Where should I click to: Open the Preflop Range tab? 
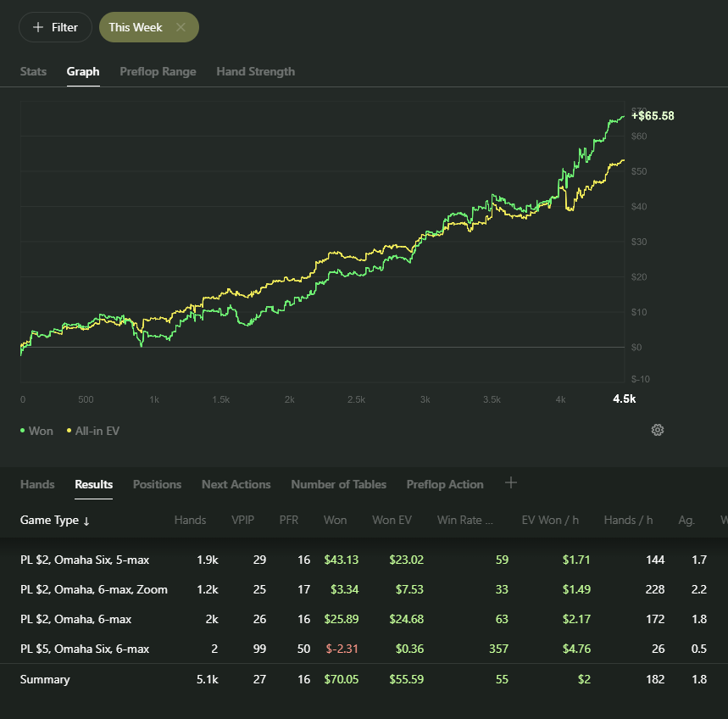pos(158,72)
